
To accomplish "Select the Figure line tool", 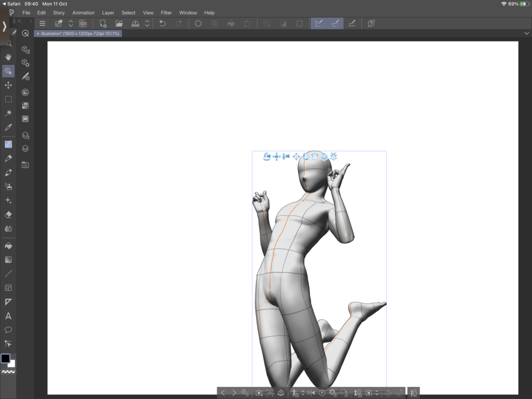I will [x=8, y=274].
